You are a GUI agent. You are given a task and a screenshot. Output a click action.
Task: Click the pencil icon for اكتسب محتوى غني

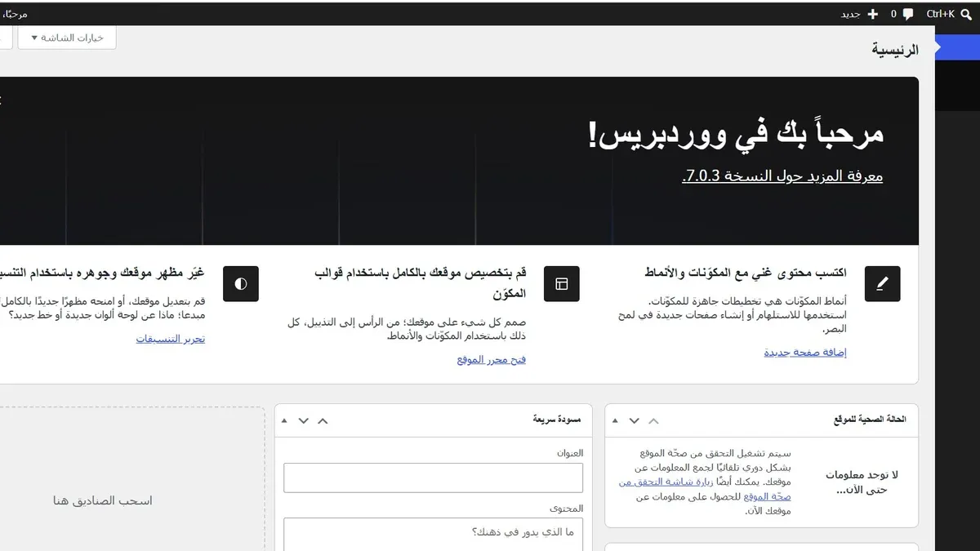point(882,284)
